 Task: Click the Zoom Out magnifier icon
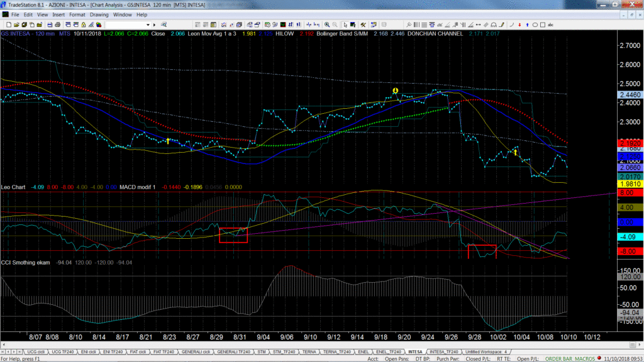click(335, 25)
